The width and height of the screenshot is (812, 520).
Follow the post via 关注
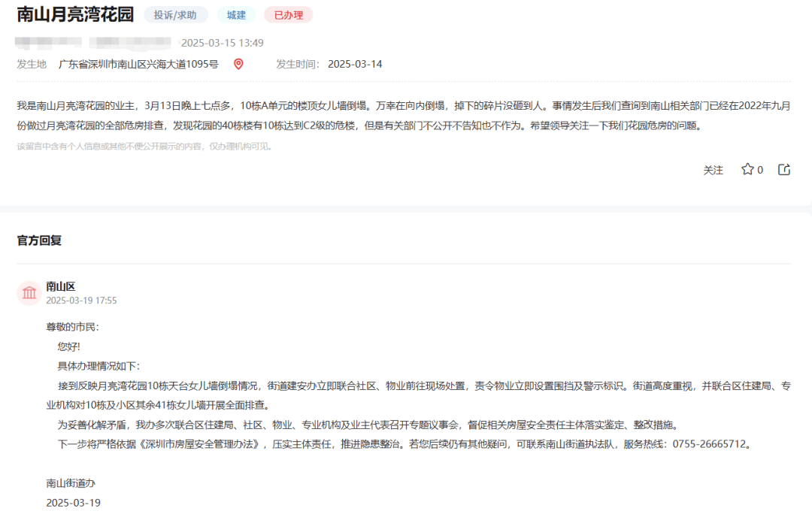click(x=713, y=171)
